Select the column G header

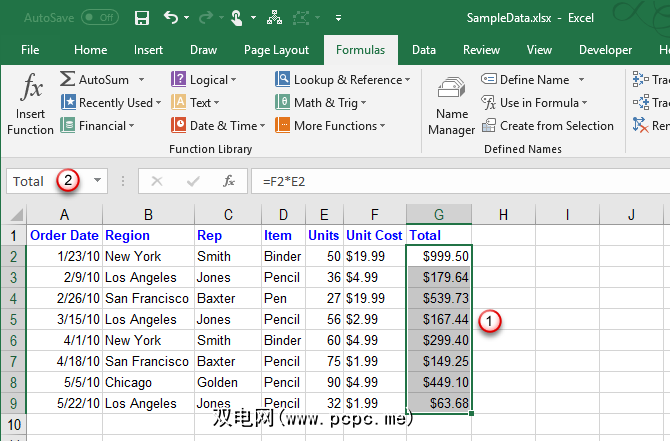point(439,214)
